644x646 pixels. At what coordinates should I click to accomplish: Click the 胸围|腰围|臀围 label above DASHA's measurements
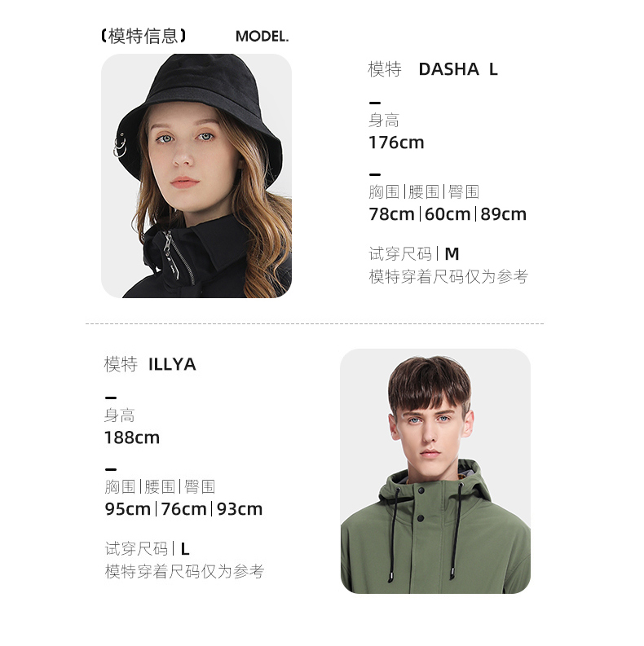(x=424, y=192)
